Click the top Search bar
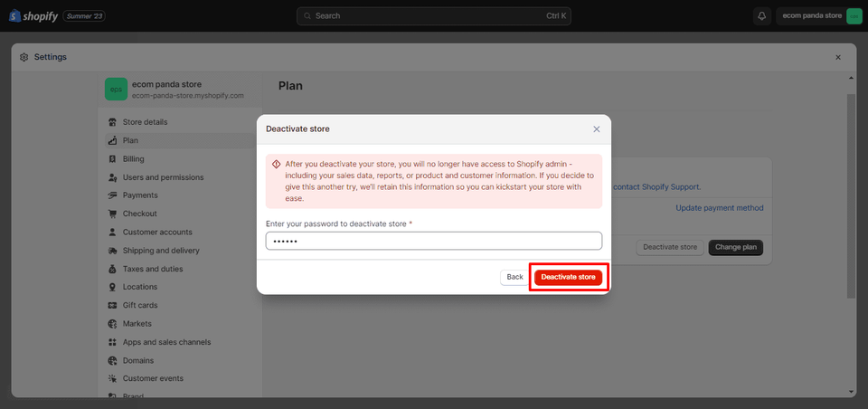Screen dimensions: 868x409 [x=434, y=16]
